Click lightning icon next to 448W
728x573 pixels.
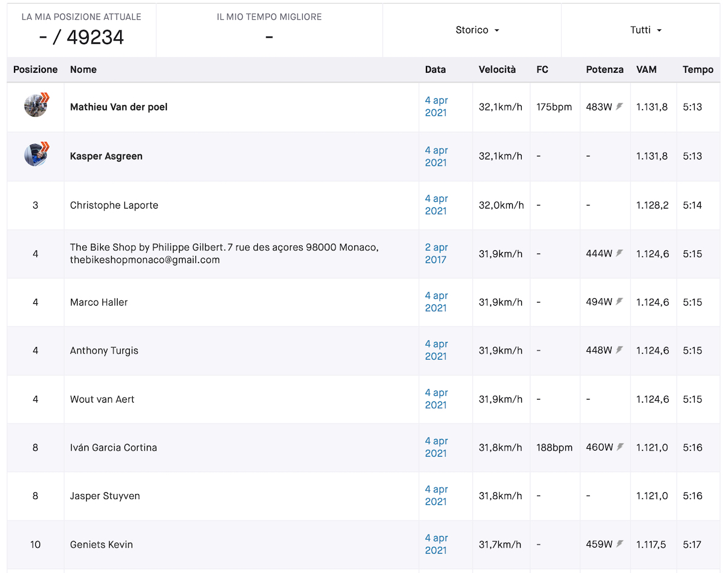619,350
